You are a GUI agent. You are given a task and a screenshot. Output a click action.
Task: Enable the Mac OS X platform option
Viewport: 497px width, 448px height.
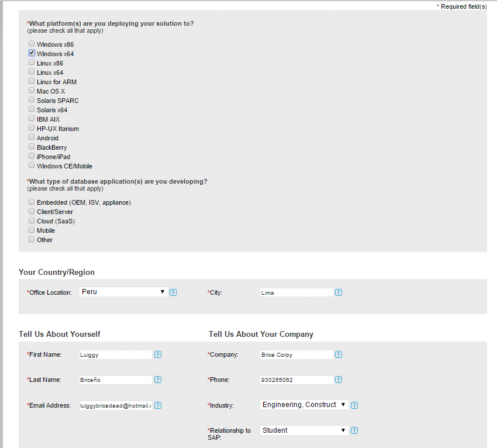31,89
